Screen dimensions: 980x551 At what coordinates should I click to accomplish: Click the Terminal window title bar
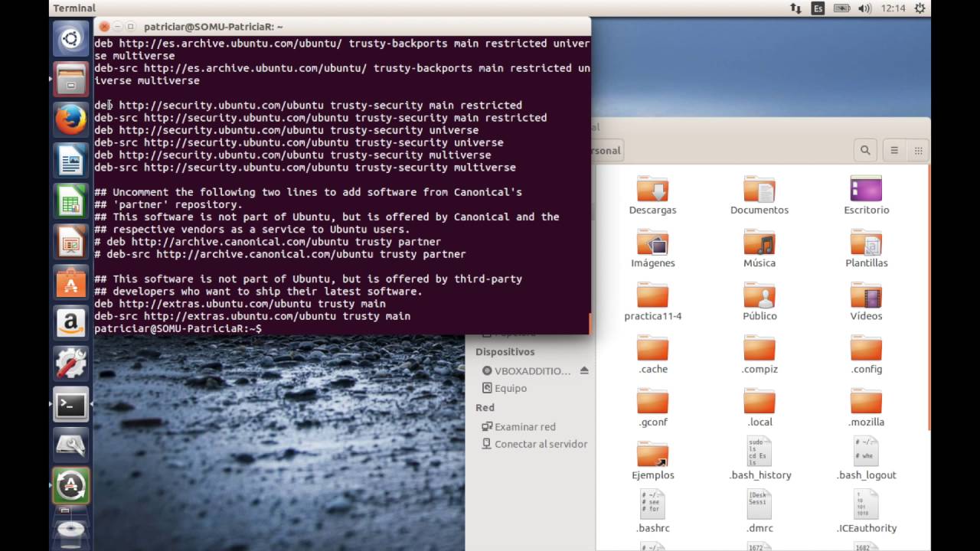tap(341, 26)
